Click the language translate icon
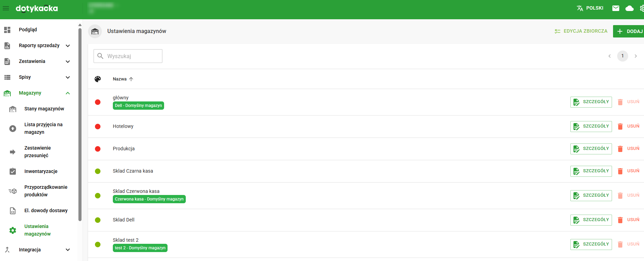Screen dimensions: 644x261 (580, 8)
